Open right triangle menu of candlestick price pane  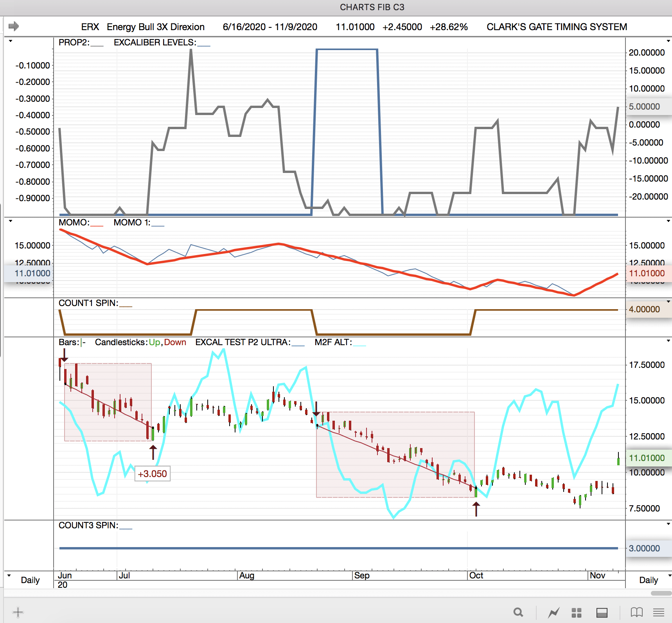pyautogui.click(x=668, y=341)
